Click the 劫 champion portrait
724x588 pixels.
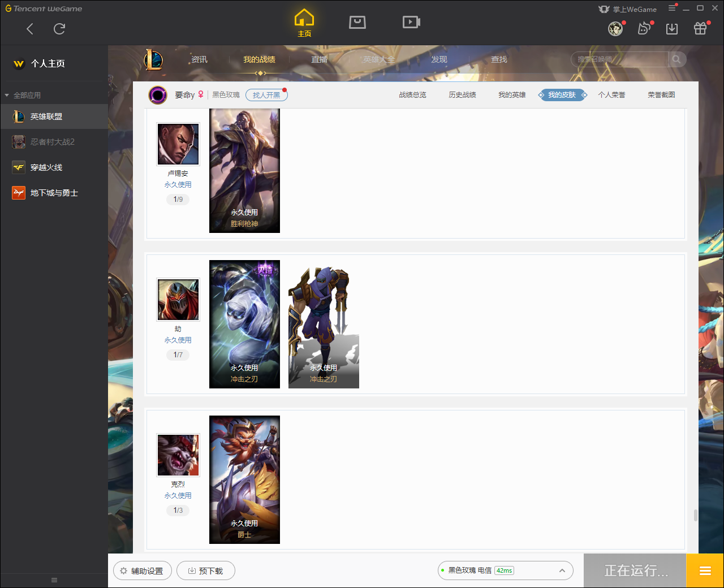pos(178,300)
